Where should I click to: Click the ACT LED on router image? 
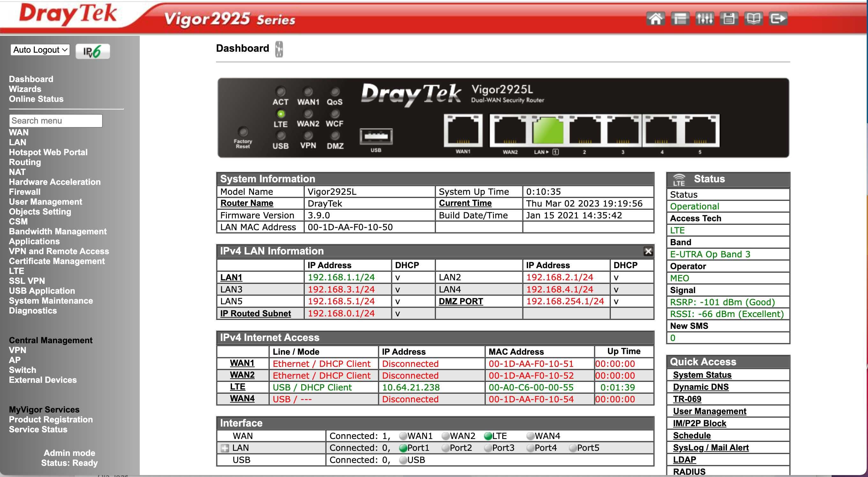click(x=281, y=91)
